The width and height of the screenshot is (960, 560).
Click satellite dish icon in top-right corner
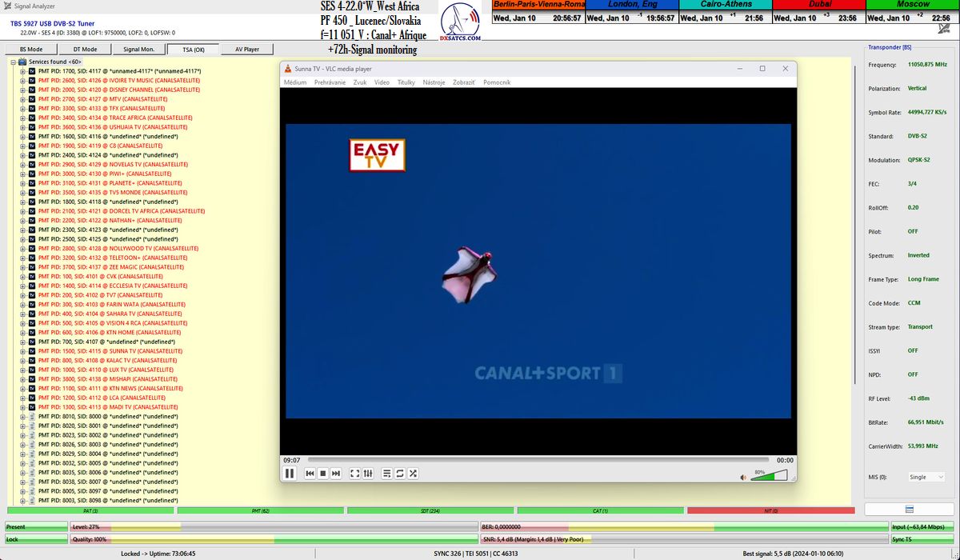(943, 29)
